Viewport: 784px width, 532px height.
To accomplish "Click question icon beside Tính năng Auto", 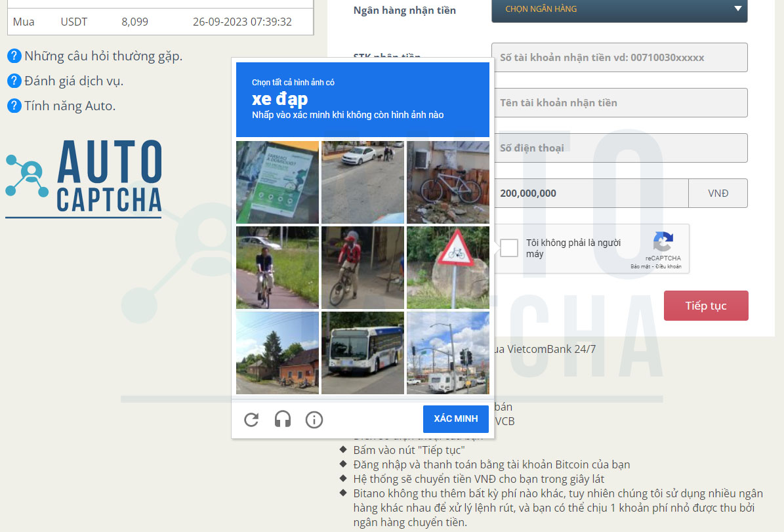I will tap(14, 106).
